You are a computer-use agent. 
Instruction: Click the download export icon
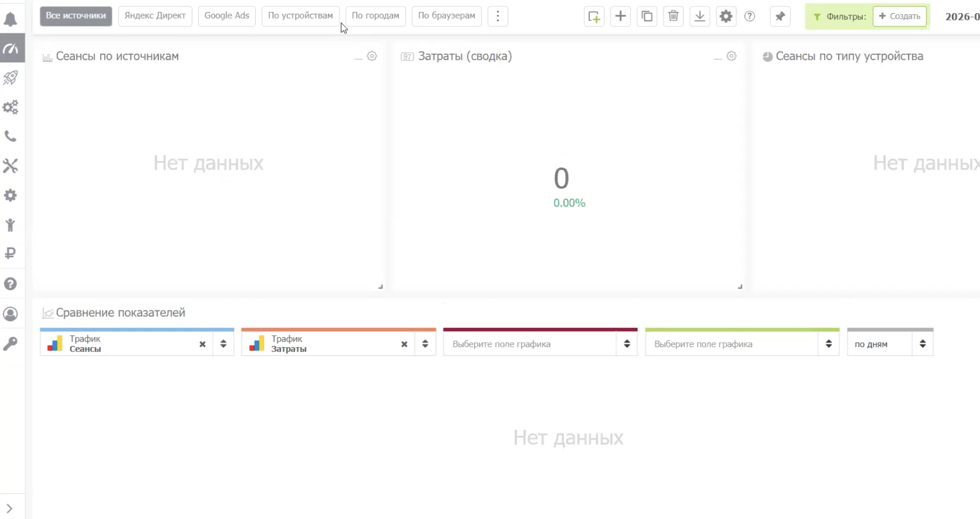[x=699, y=16]
